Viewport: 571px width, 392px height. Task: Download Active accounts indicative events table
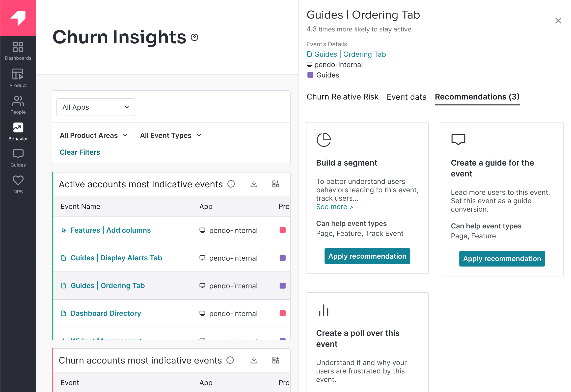254,184
